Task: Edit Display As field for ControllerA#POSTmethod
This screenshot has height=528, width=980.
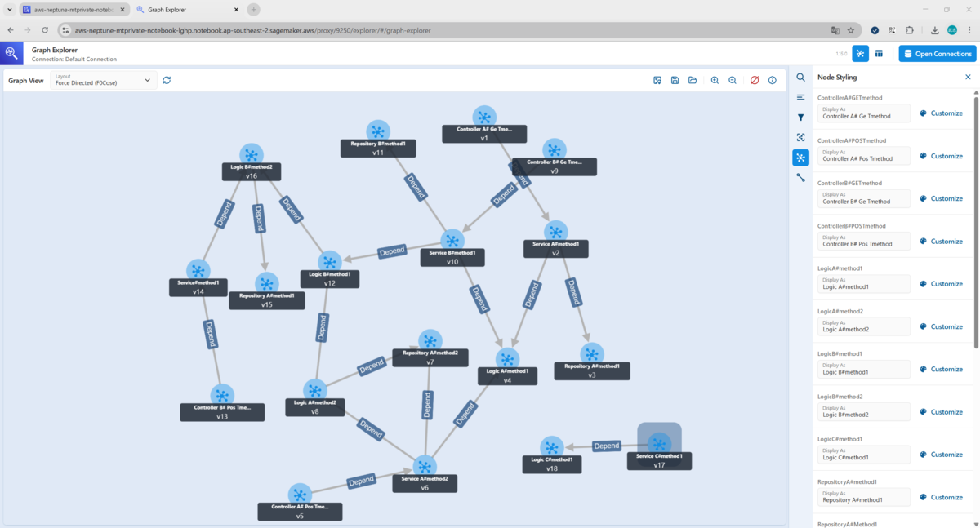Action: click(x=864, y=156)
